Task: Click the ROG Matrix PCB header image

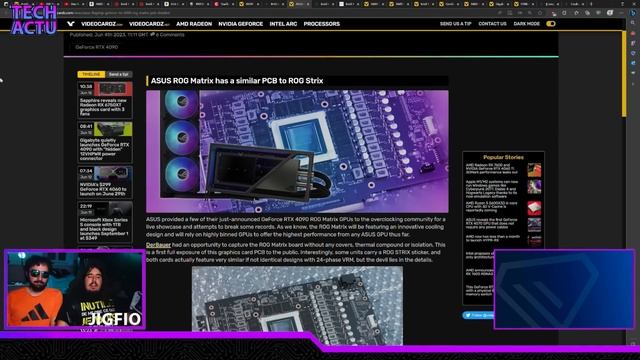Action: coord(297,151)
